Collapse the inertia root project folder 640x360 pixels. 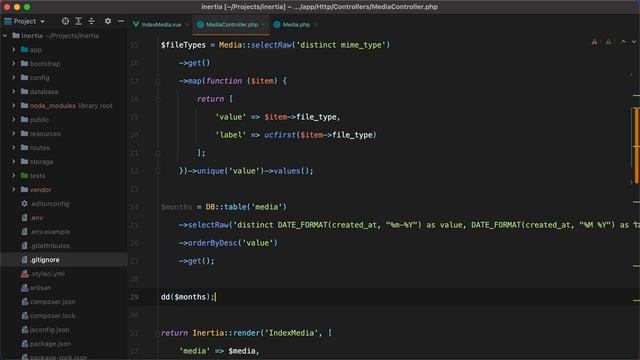pyautogui.click(x=5, y=36)
